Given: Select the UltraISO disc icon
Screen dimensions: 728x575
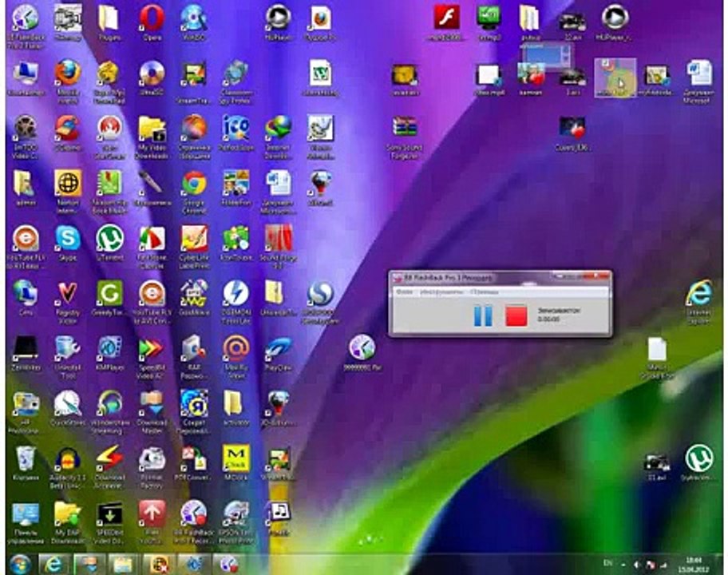Looking at the screenshot, I should tap(152, 77).
